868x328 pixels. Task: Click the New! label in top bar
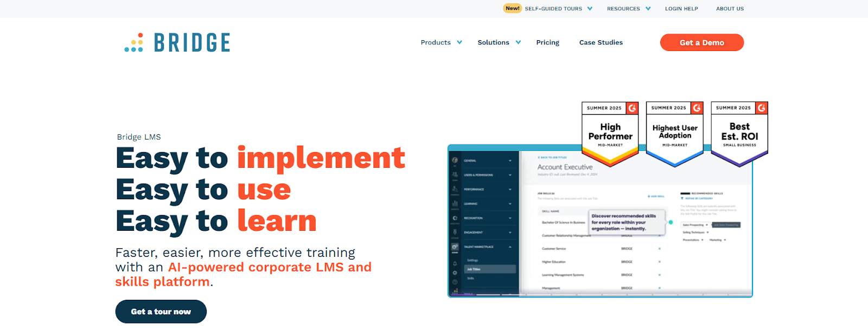[512, 8]
